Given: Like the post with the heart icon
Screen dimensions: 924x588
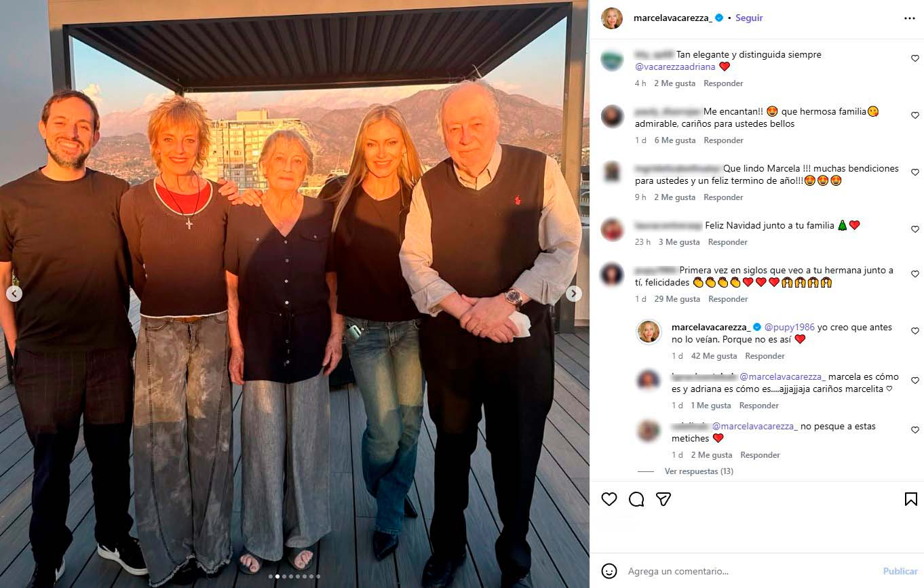Looking at the screenshot, I should click(609, 499).
